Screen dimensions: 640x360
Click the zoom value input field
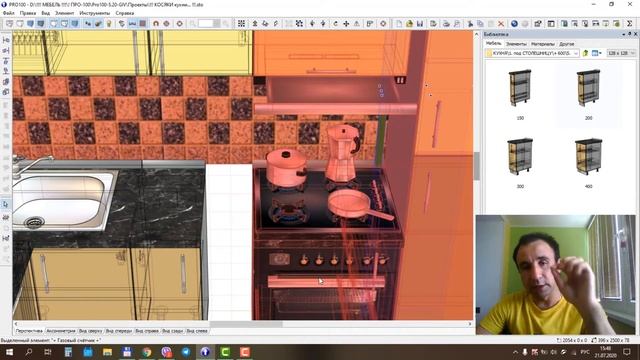(206, 24)
